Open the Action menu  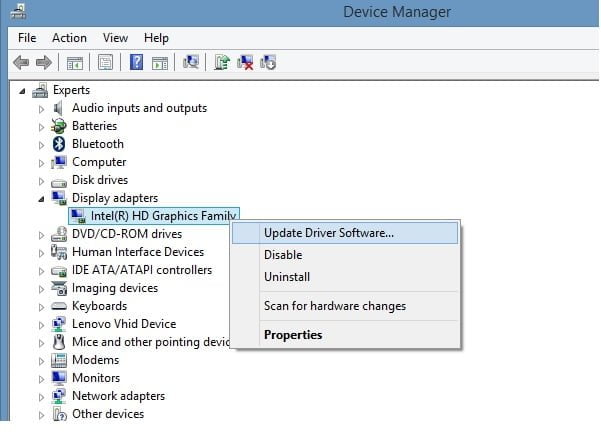(69, 38)
